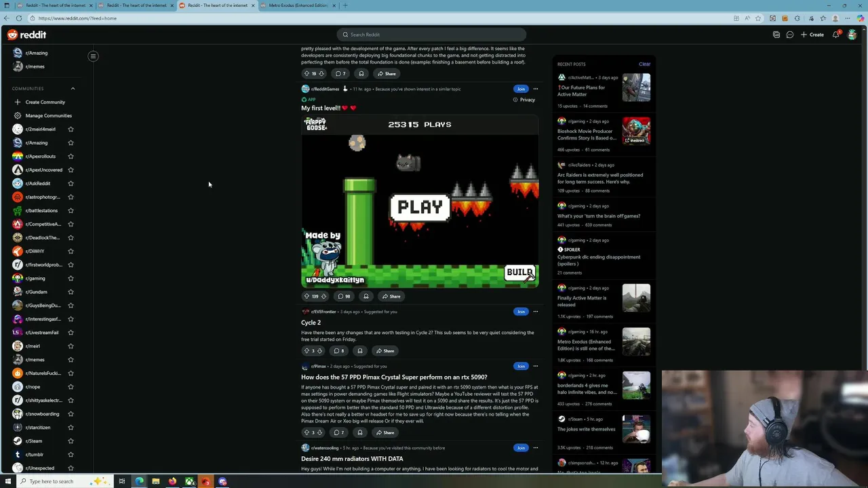Go back with browser back arrow

(6, 18)
